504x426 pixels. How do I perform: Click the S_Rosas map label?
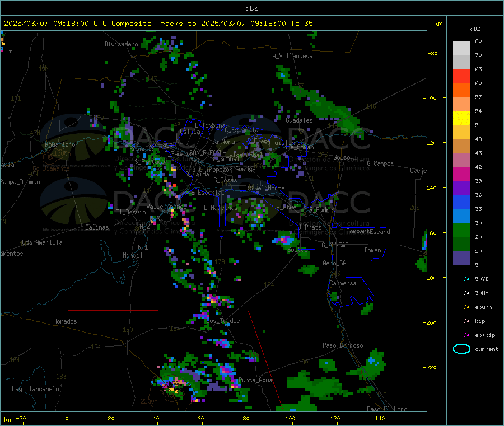225,180
